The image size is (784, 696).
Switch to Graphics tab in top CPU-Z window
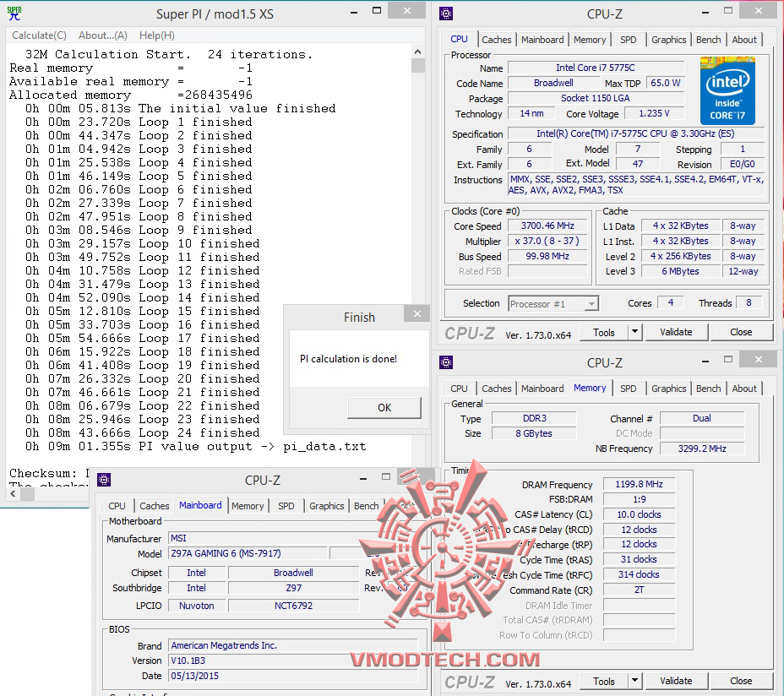(668, 40)
